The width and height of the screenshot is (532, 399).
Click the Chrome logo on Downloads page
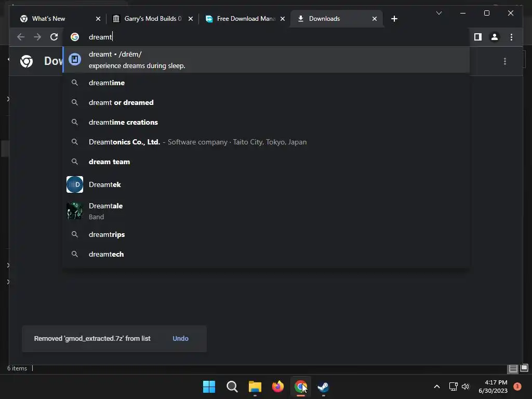[x=26, y=61]
